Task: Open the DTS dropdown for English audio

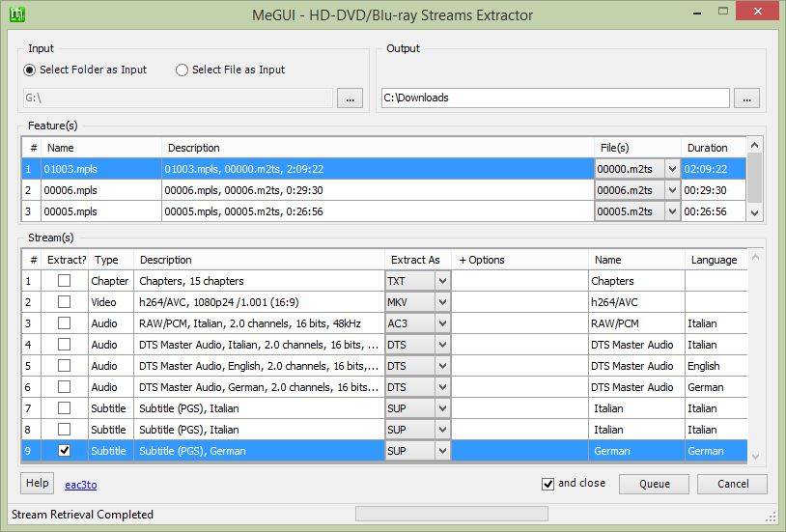Action: click(442, 366)
